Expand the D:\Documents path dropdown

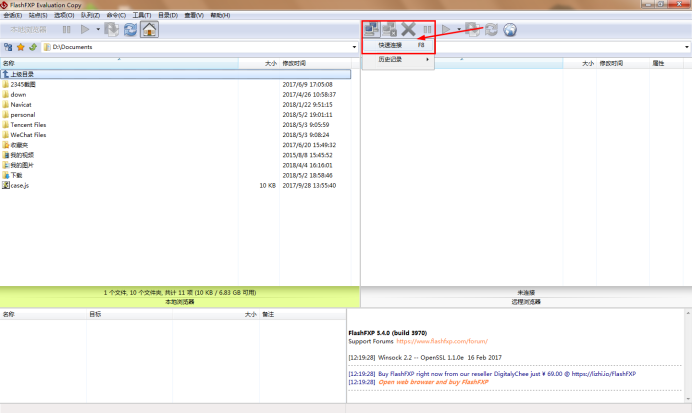tap(354, 47)
